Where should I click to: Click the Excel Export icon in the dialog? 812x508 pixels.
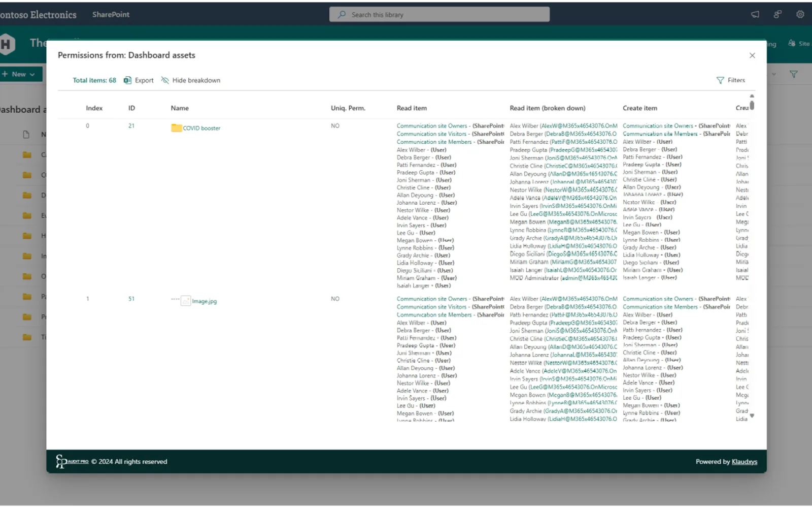click(127, 80)
